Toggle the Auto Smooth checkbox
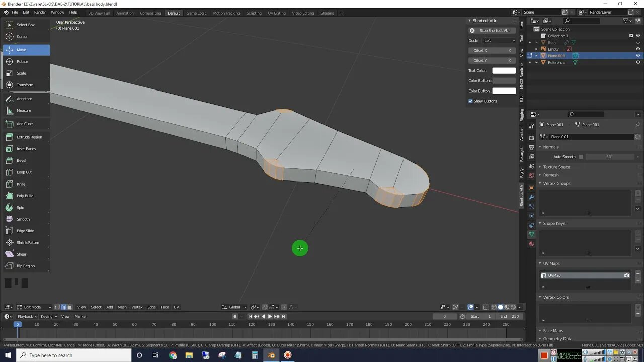Viewport: 644px width, 362px height. pos(581,157)
